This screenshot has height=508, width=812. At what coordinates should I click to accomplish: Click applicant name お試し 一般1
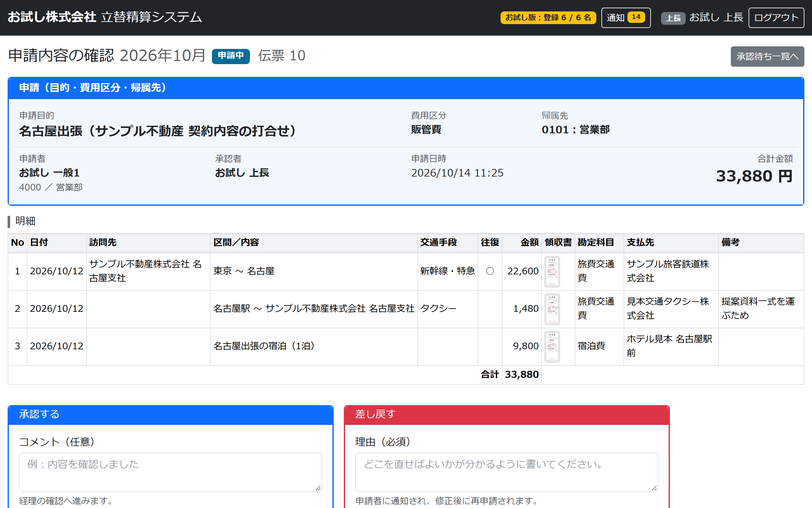pos(49,173)
